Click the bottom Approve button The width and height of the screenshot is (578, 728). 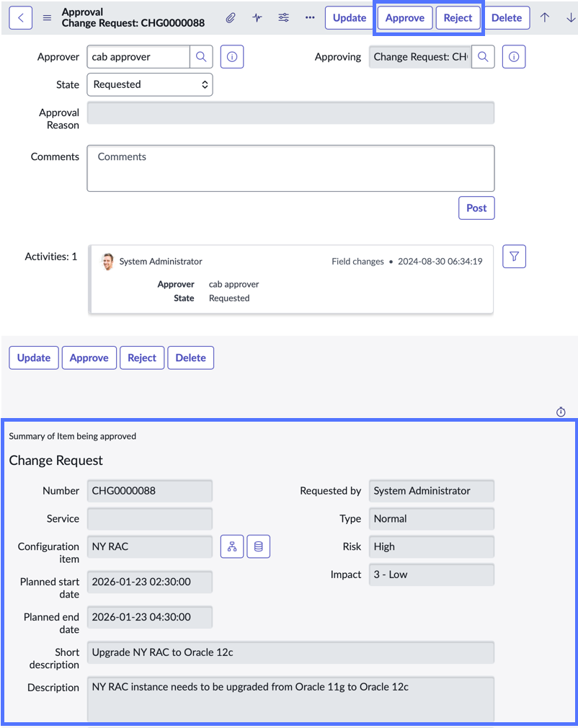(89, 358)
